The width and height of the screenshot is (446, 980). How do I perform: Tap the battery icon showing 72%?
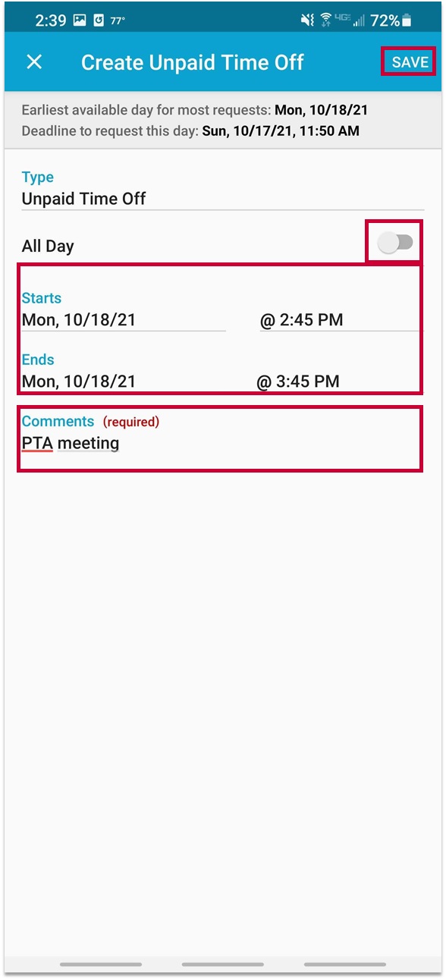[x=406, y=20]
